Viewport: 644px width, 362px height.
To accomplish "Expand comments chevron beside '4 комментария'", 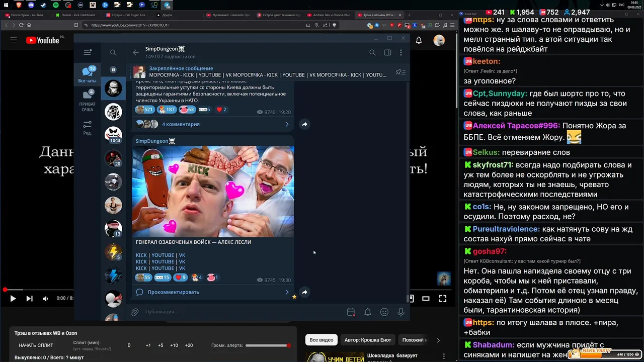I will (x=287, y=124).
